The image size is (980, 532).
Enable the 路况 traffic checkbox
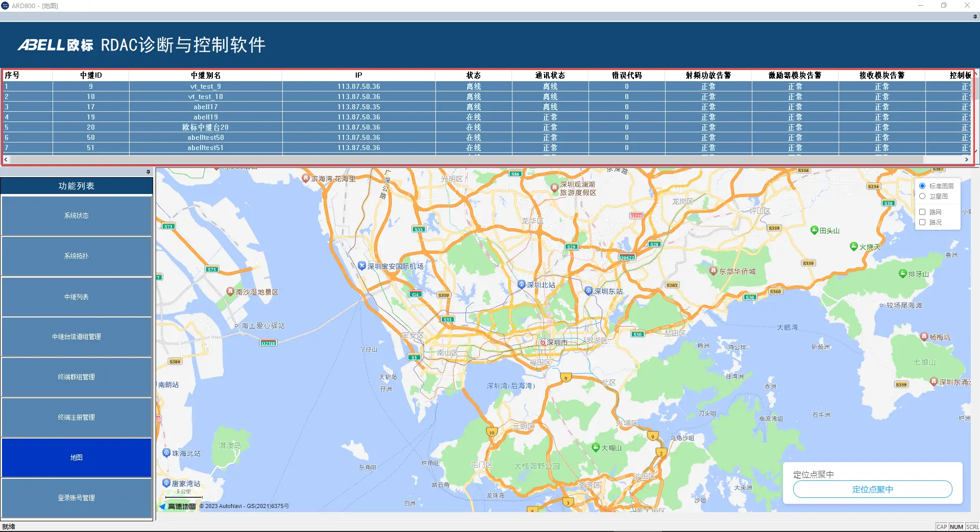(922, 222)
